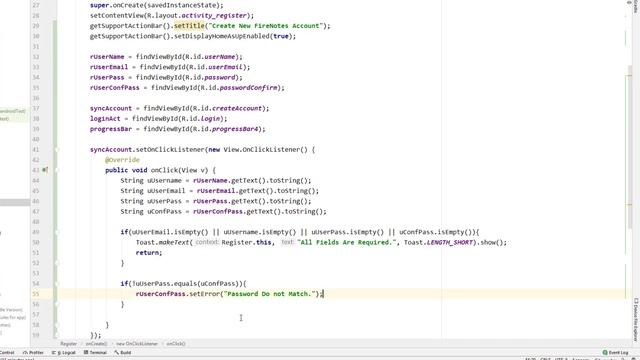Click Toast.LENGTH_SHORT constant
The height and width of the screenshot is (360, 640).
click(438, 242)
